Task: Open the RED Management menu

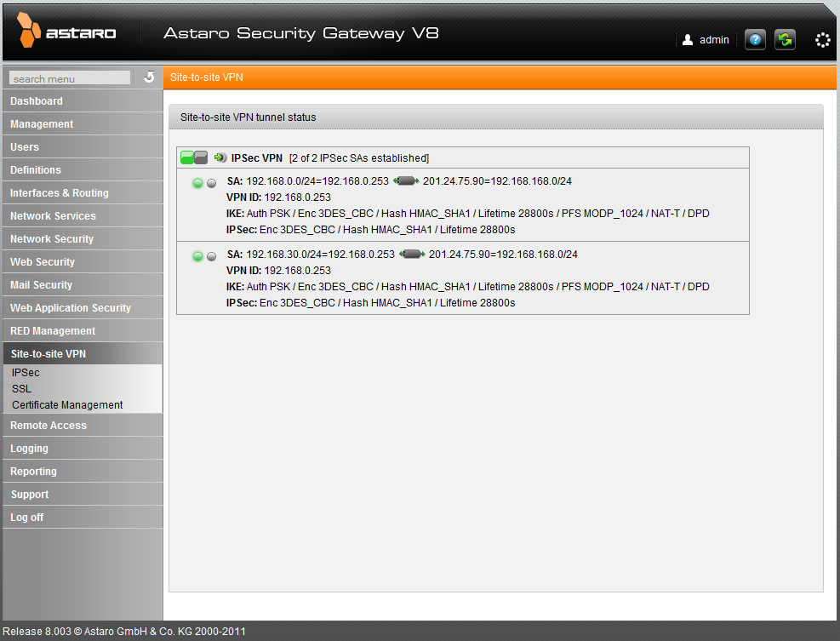Action: click(x=83, y=331)
